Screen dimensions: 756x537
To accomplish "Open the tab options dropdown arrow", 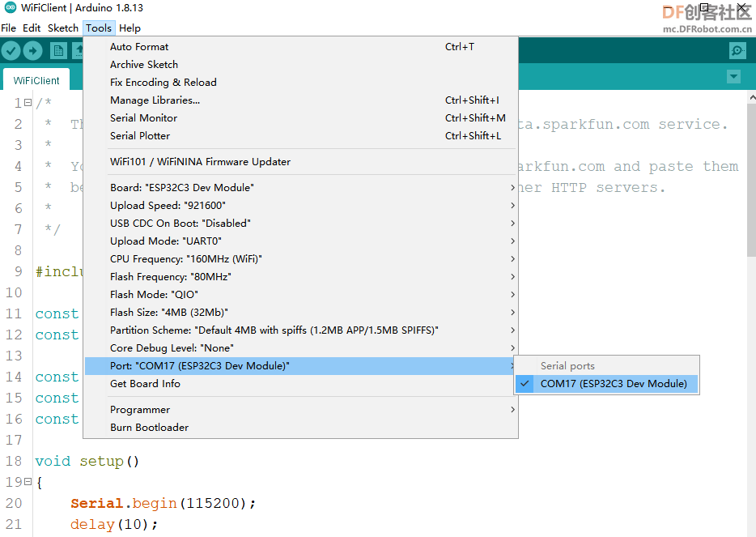I will click(x=733, y=77).
